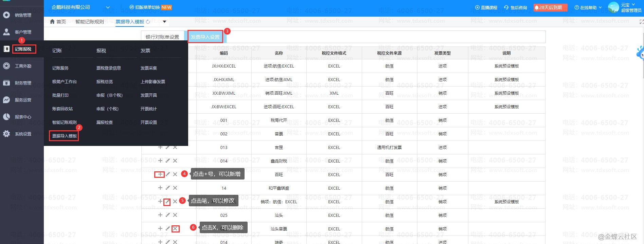The height and width of the screenshot is (244, 644).
Task: Click the X delete icon in row 013
Action: [175, 147]
